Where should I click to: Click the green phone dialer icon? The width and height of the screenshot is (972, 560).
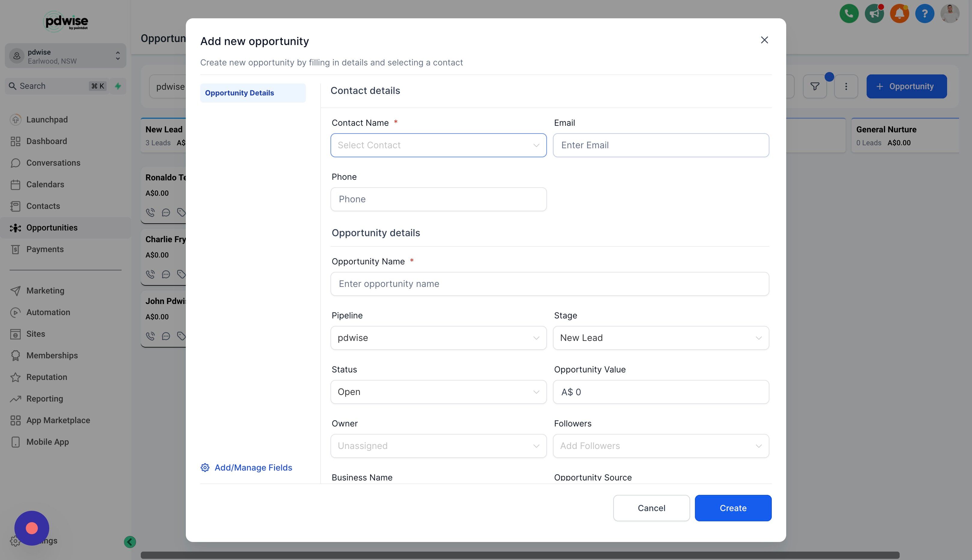tap(849, 14)
